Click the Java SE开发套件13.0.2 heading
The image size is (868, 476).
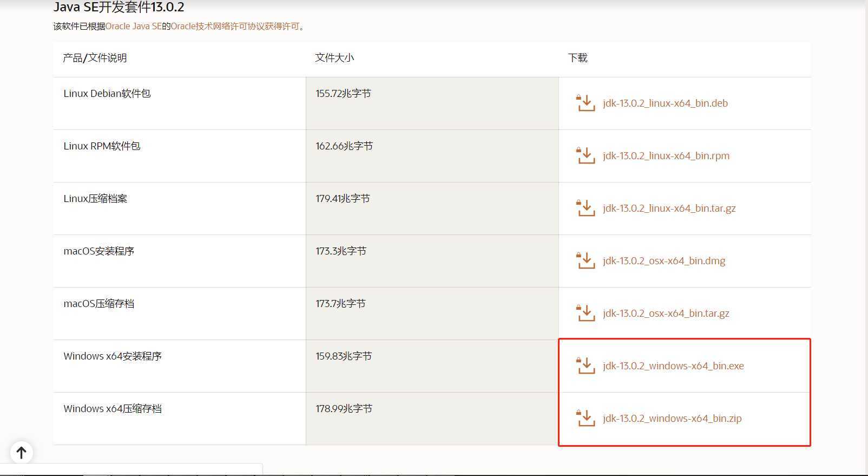tap(119, 7)
